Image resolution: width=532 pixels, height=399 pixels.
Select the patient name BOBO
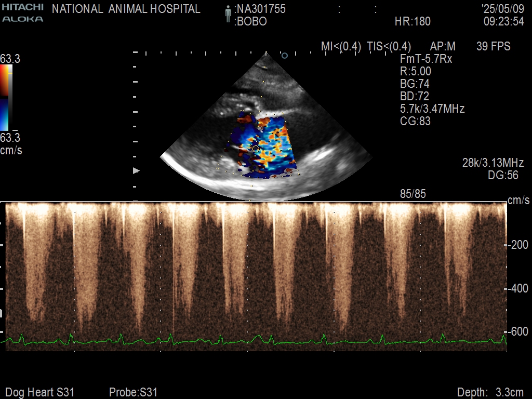point(251,22)
